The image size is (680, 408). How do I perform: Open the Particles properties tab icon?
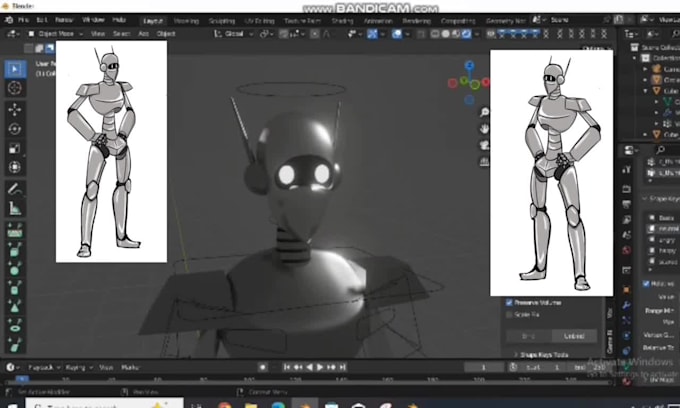(626, 320)
